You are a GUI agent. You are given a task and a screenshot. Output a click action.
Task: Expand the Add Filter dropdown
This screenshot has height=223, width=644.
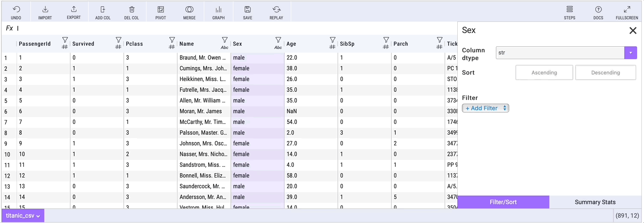[x=486, y=108]
